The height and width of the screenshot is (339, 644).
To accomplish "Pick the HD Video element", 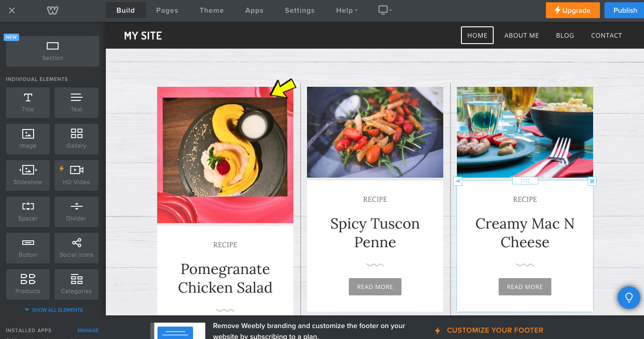I will click(x=76, y=175).
